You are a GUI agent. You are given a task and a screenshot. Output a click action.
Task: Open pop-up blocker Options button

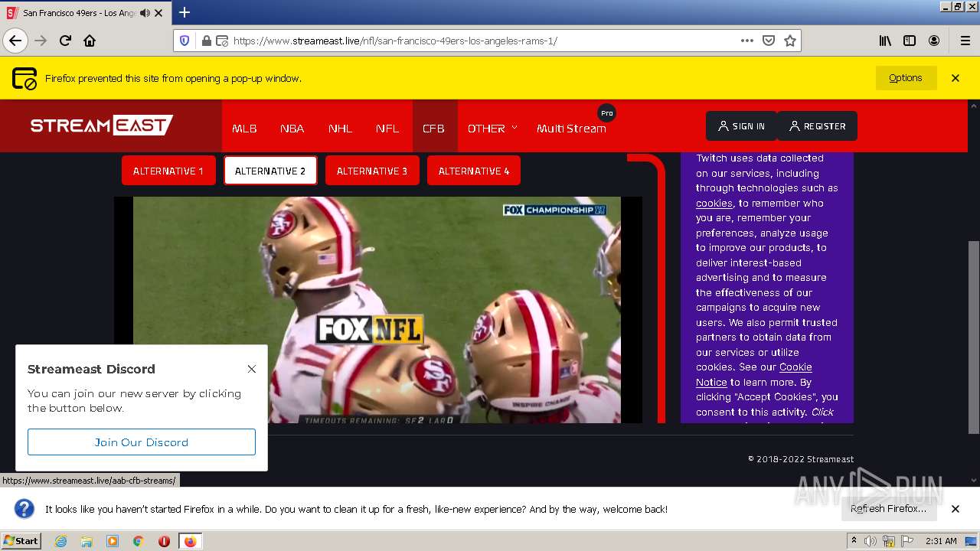pos(906,78)
